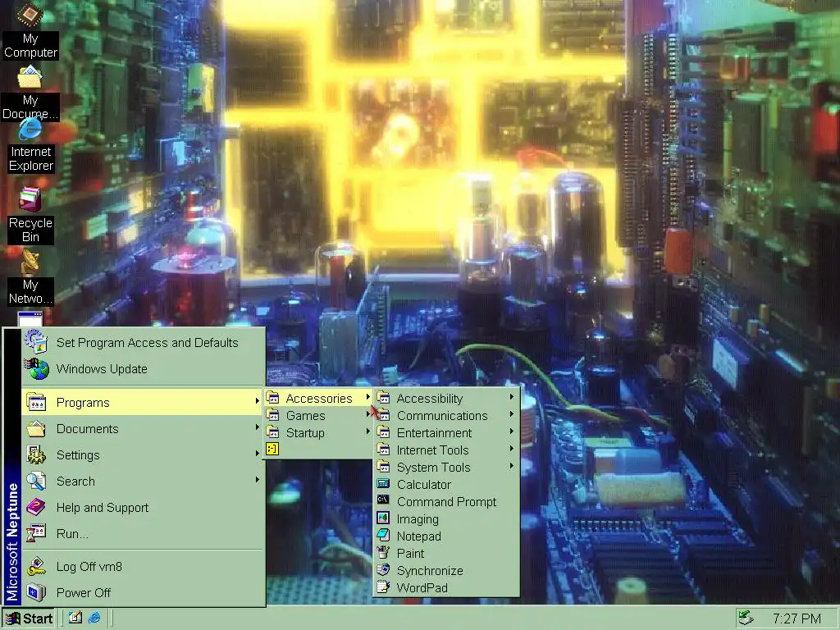This screenshot has height=630, width=840.
Task: Click the Paint brush cup icon
Action: [383, 553]
